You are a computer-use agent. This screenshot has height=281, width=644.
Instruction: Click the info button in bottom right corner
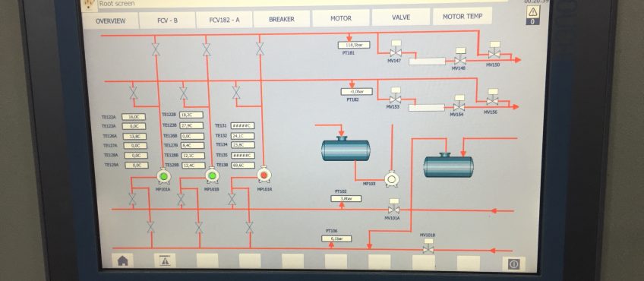513,264
